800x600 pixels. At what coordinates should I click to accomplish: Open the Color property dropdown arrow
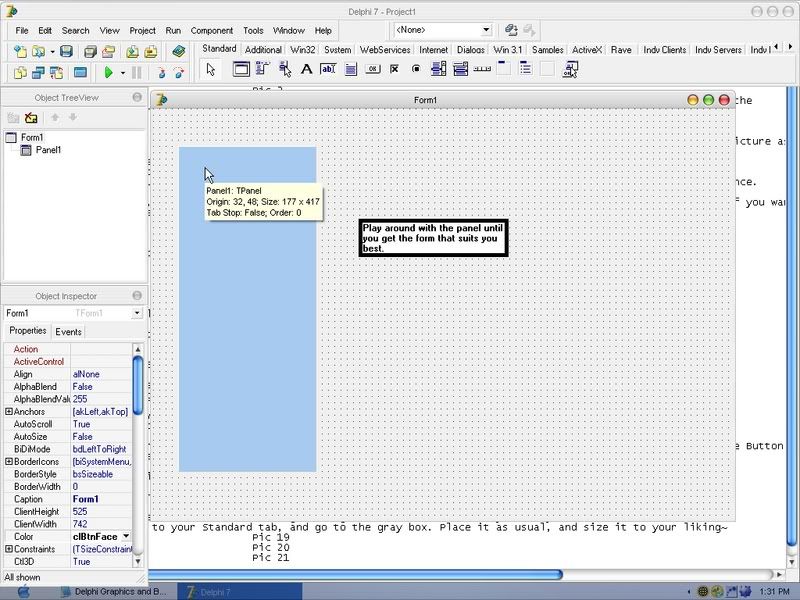(126, 537)
